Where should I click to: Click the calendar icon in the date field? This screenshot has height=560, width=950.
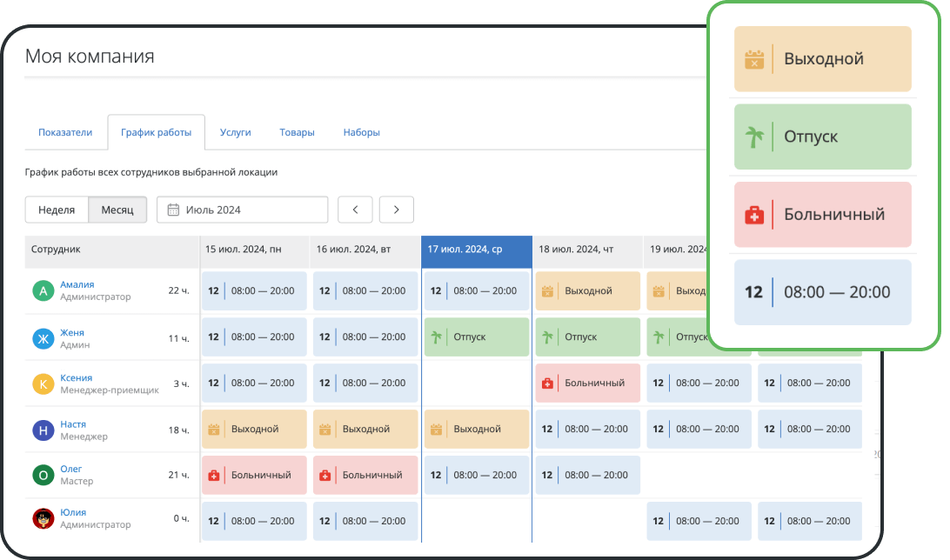coord(173,210)
